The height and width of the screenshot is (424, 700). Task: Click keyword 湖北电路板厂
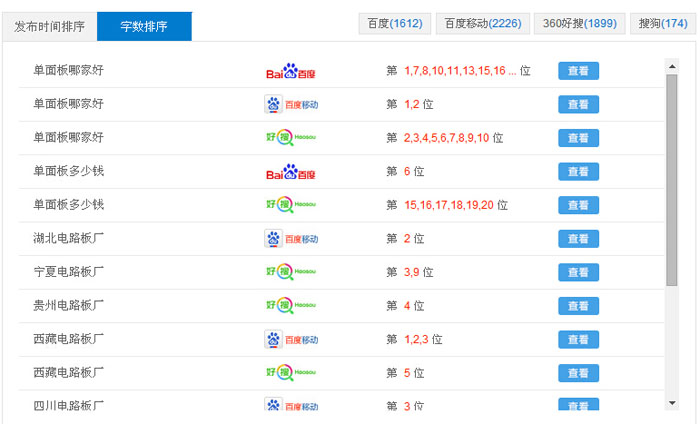pos(68,238)
